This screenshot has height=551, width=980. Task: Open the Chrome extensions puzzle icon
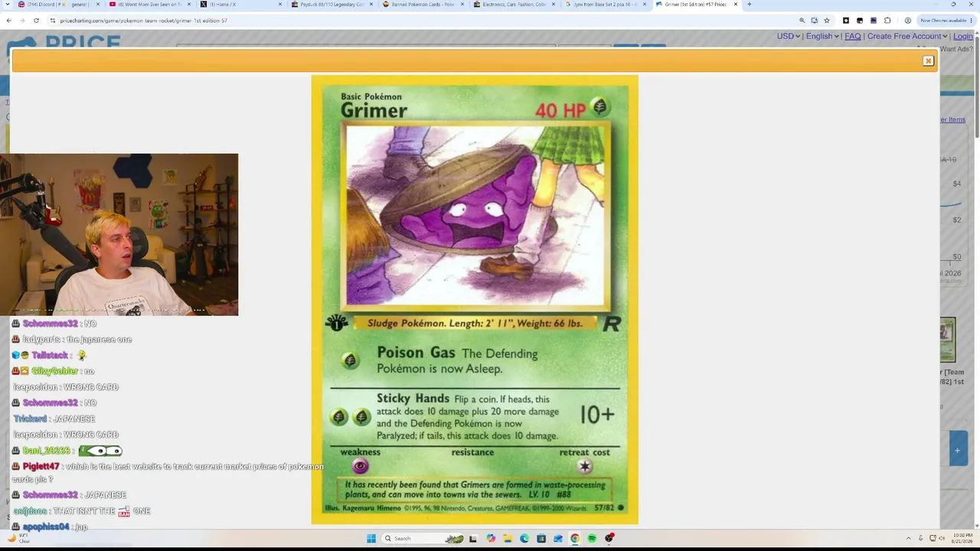(x=887, y=21)
